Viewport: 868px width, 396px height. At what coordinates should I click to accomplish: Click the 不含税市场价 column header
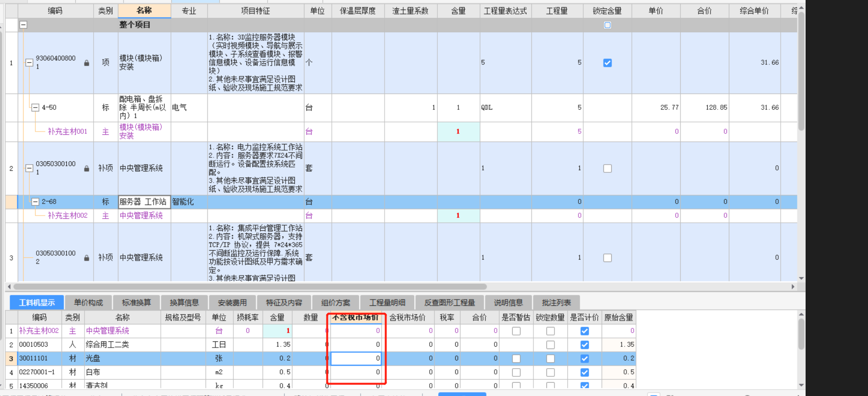(355, 317)
